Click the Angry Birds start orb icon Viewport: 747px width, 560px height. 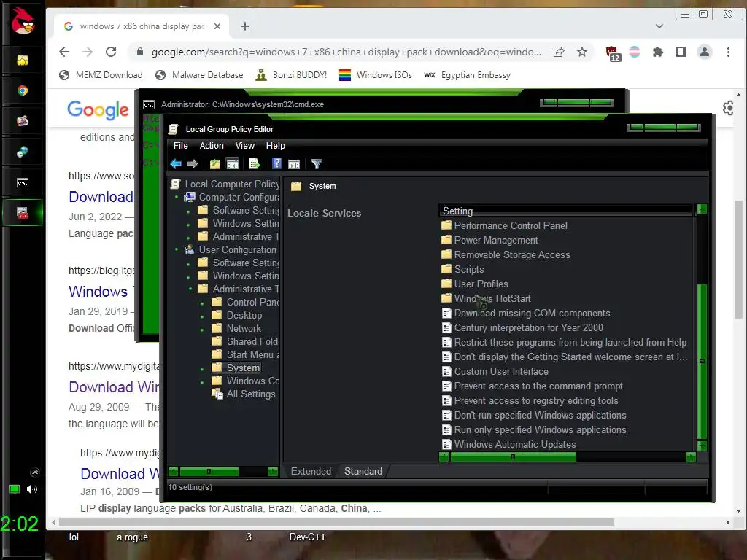tap(22, 21)
